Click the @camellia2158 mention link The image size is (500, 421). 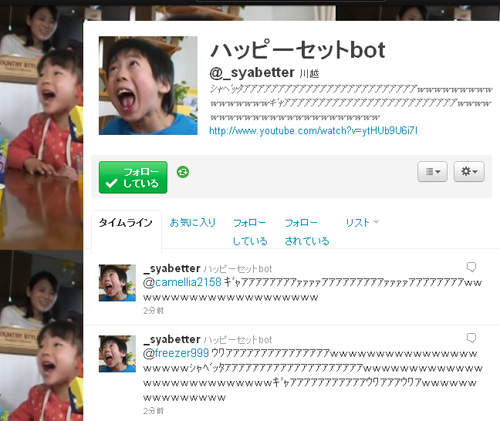click(x=182, y=282)
